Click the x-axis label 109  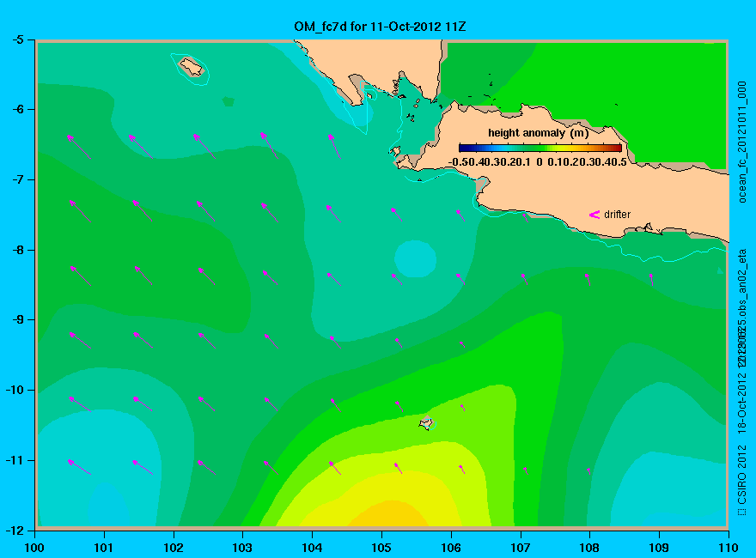[x=659, y=548]
